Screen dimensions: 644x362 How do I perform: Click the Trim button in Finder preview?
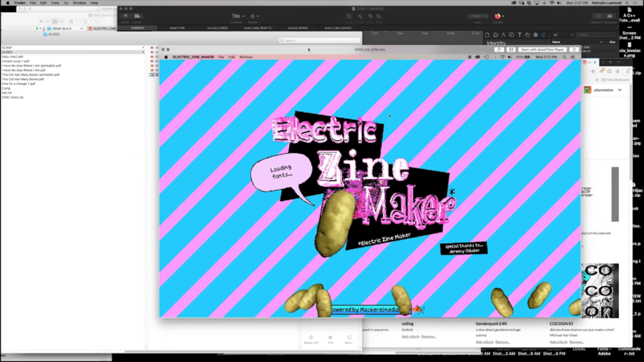(x=330, y=339)
